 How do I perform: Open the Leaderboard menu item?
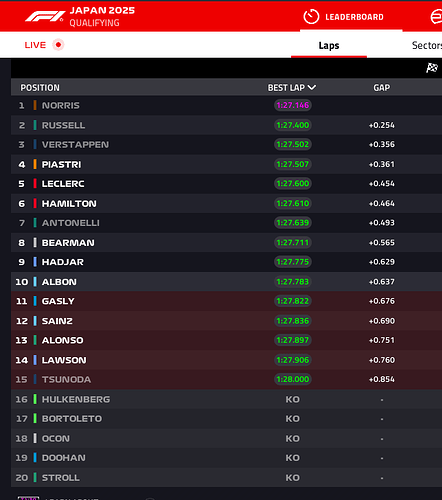coord(354,17)
